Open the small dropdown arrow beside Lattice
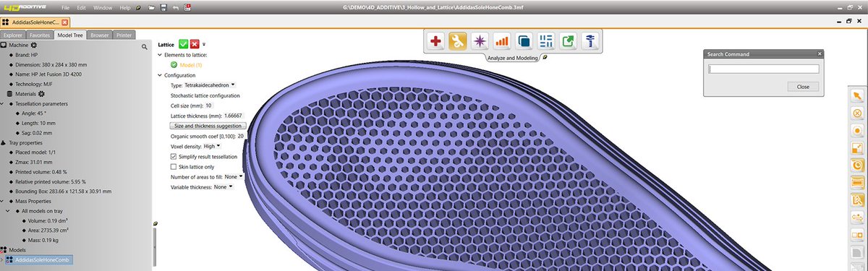The width and height of the screenshot is (868, 271). click(205, 45)
